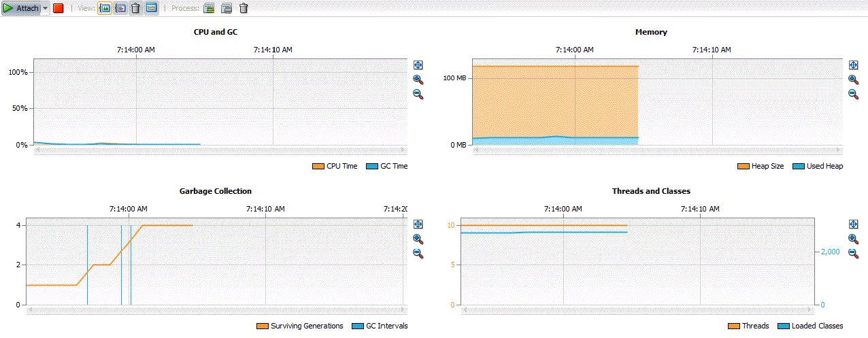Fit the CPU and GC chart to view

(418, 65)
